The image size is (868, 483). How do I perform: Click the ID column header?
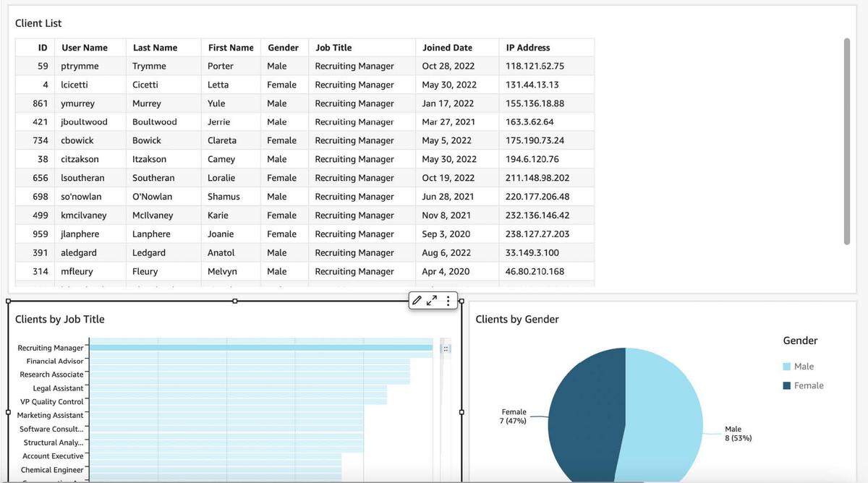click(43, 48)
